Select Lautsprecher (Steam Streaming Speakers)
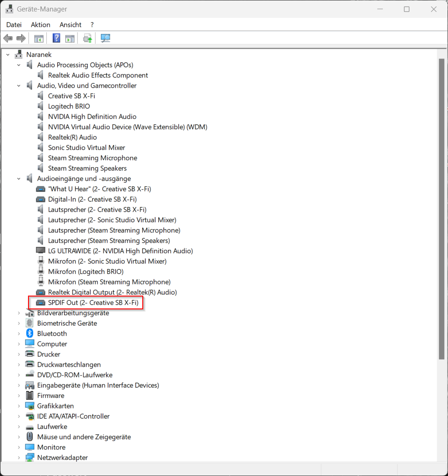This screenshot has width=448, height=476. pyautogui.click(x=109, y=240)
